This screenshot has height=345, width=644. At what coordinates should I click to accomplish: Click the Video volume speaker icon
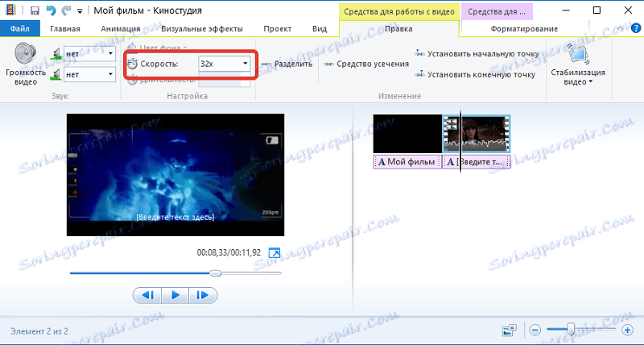(26, 54)
